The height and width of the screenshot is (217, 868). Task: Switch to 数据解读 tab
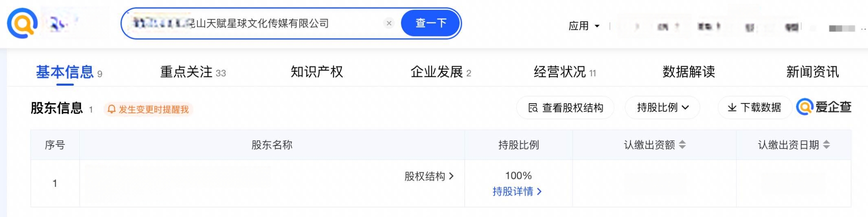(689, 72)
